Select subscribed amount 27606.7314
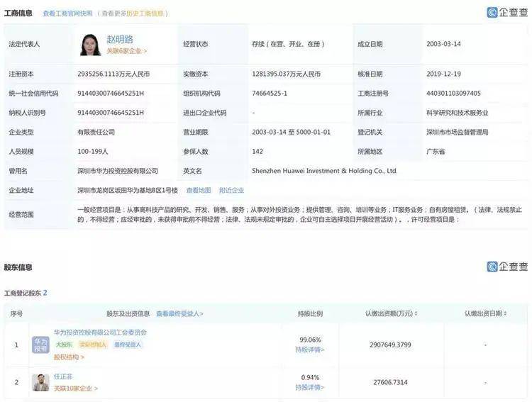The image size is (532, 402). point(390,382)
